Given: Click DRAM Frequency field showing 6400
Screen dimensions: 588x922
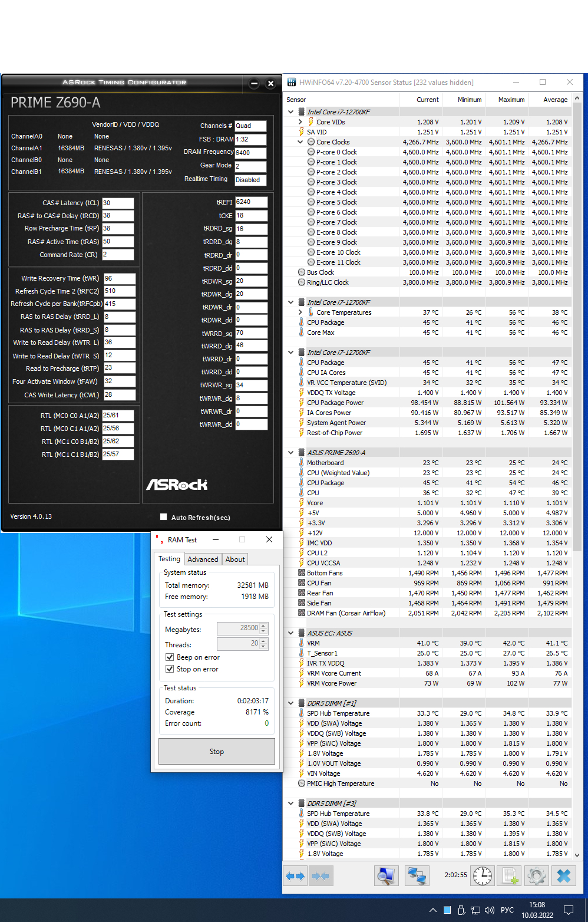Looking at the screenshot, I should coord(250,153).
